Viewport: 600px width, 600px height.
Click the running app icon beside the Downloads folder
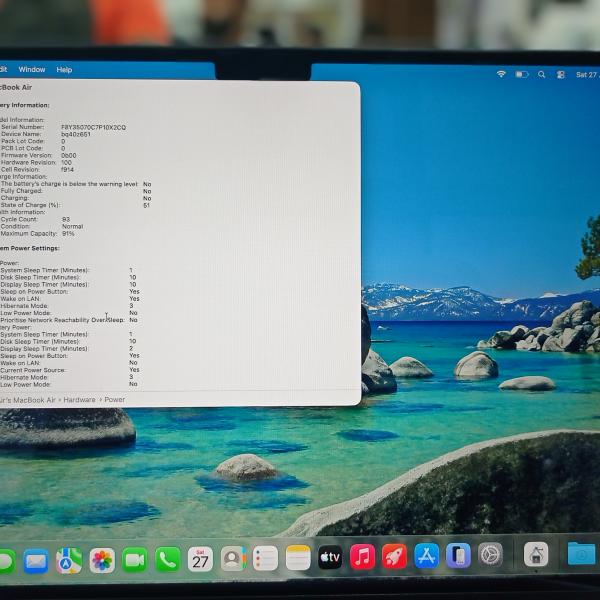coord(536,554)
